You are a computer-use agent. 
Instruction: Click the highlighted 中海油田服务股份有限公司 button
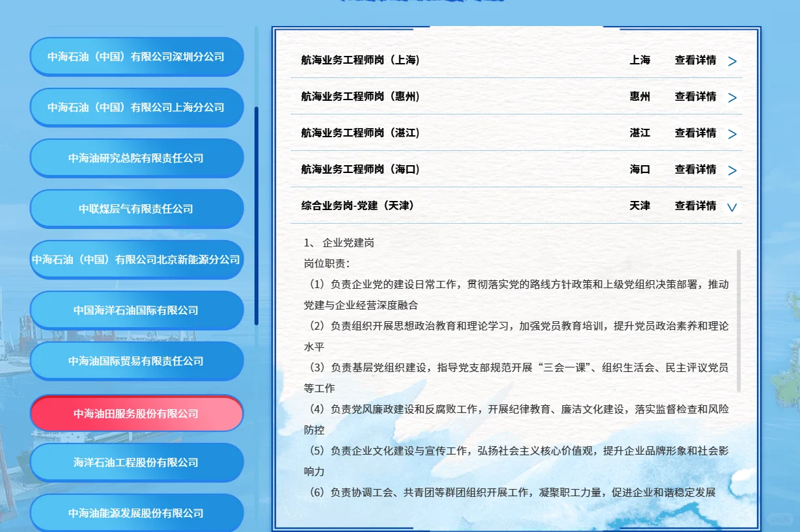pos(137,413)
